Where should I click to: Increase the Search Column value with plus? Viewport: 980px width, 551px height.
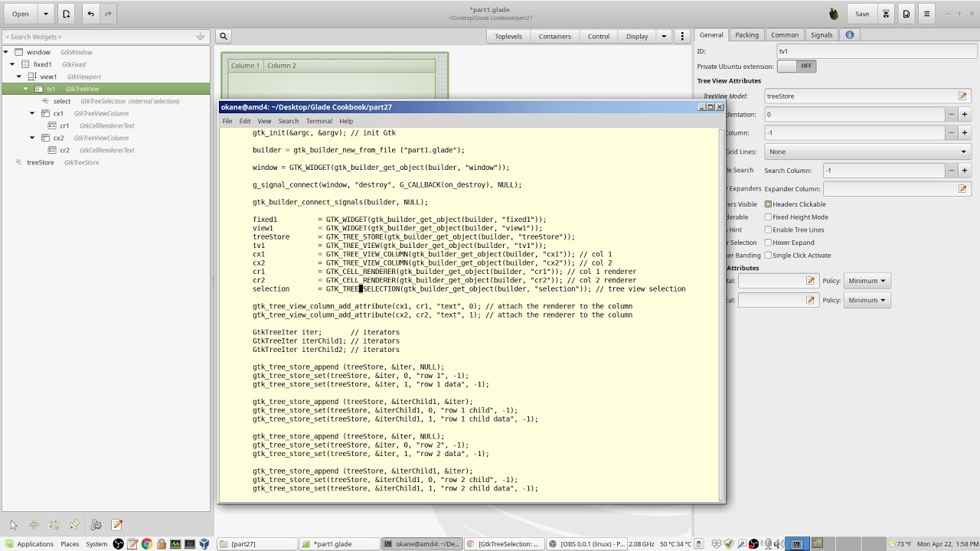point(965,171)
